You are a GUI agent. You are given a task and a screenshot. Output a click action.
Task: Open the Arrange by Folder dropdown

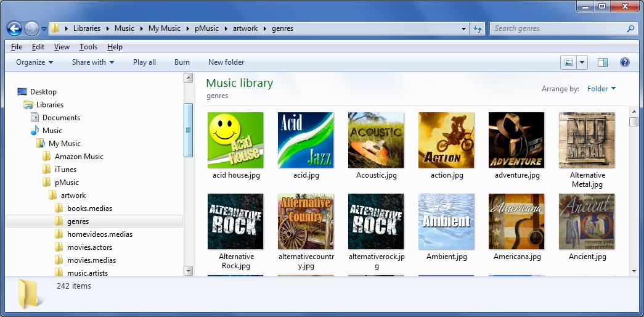pyautogui.click(x=601, y=89)
